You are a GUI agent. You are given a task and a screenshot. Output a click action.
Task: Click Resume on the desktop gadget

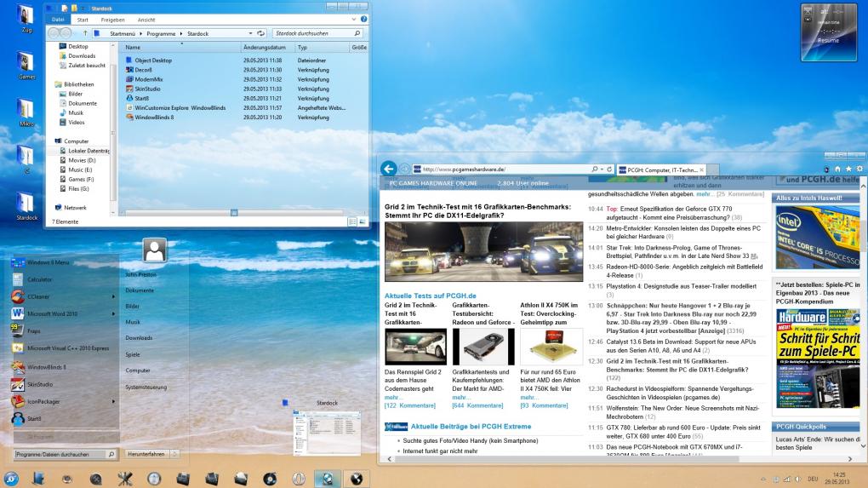tap(828, 40)
